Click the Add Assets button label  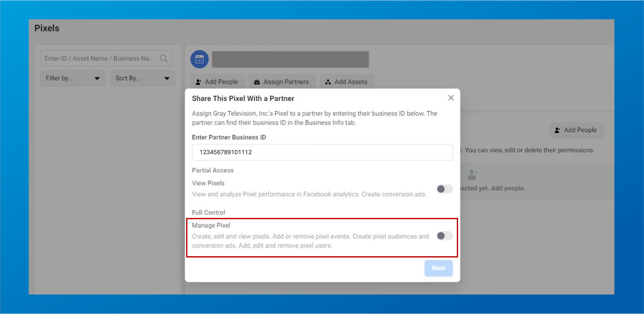[351, 82]
